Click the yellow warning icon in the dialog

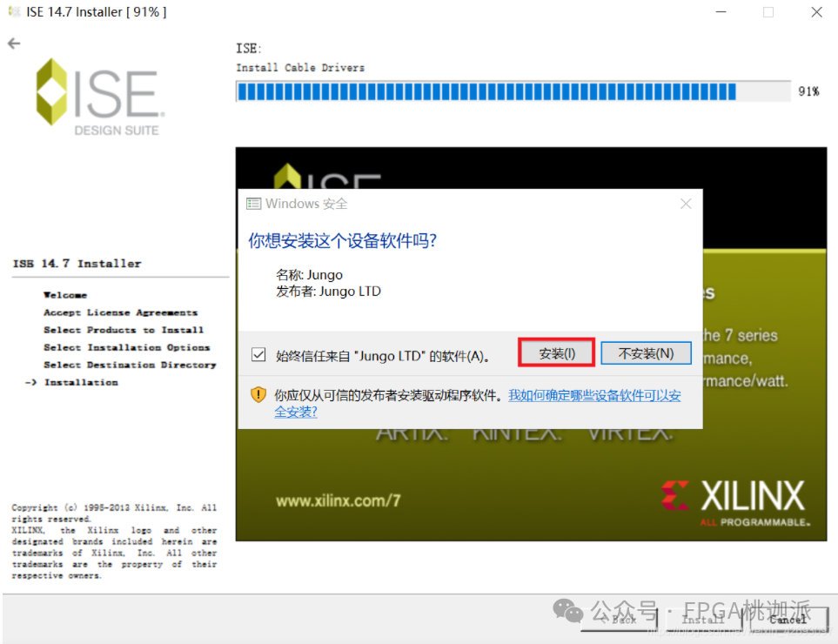pos(258,394)
